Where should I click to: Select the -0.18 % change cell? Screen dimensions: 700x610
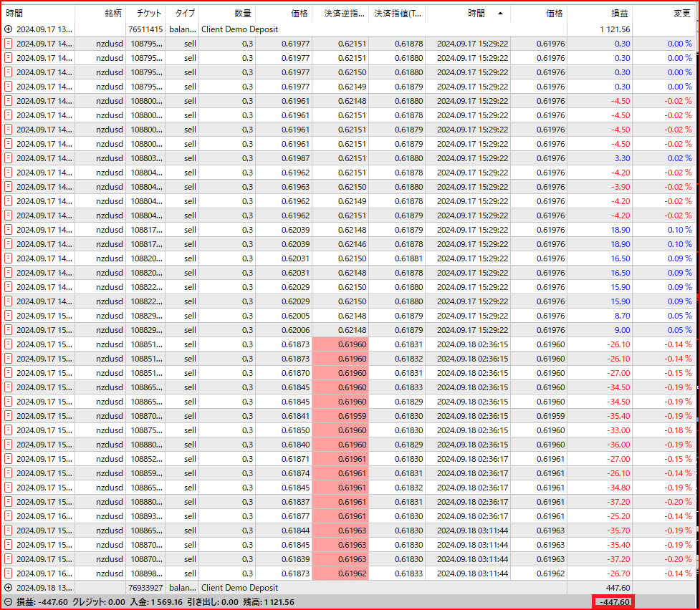pyautogui.click(x=664, y=430)
